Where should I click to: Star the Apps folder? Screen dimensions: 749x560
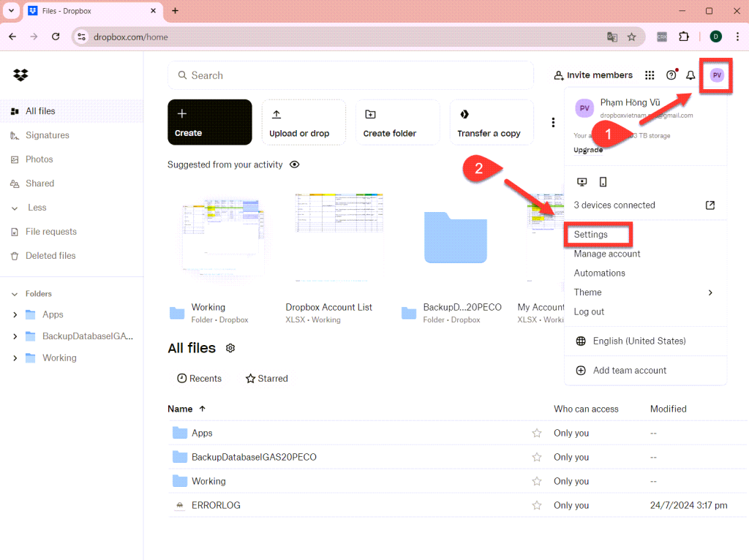[536, 433]
